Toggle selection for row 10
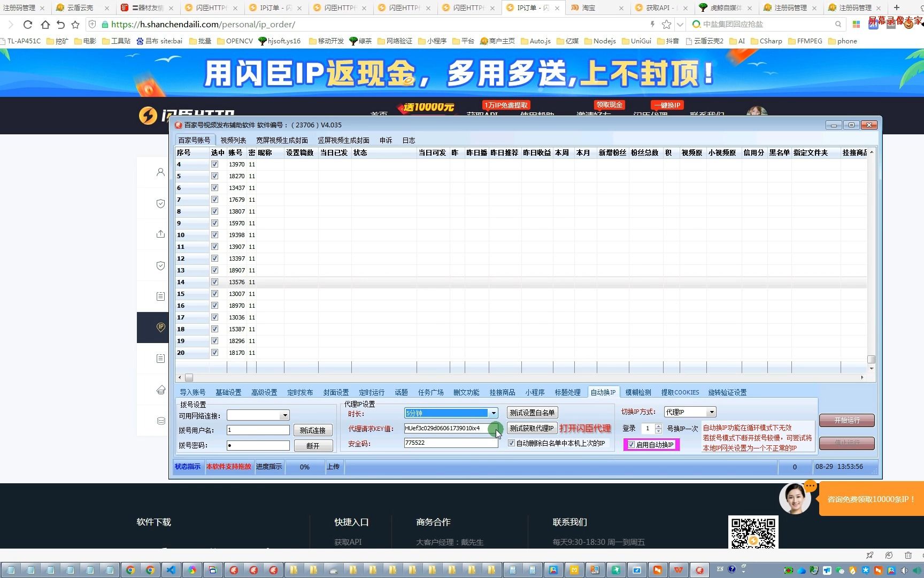Image resolution: width=924 pixels, height=578 pixels. [214, 235]
